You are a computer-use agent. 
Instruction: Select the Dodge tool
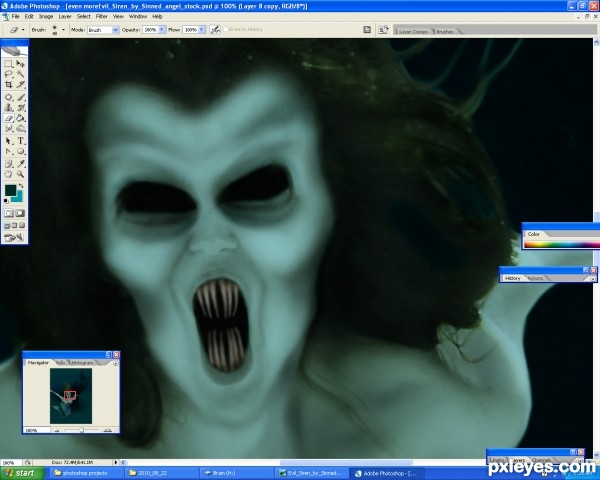tap(21, 128)
